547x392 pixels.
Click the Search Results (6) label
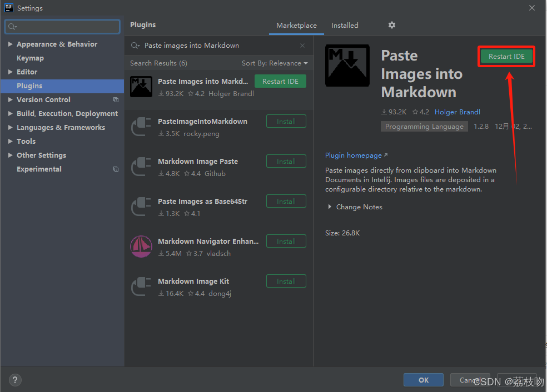coord(159,63)
